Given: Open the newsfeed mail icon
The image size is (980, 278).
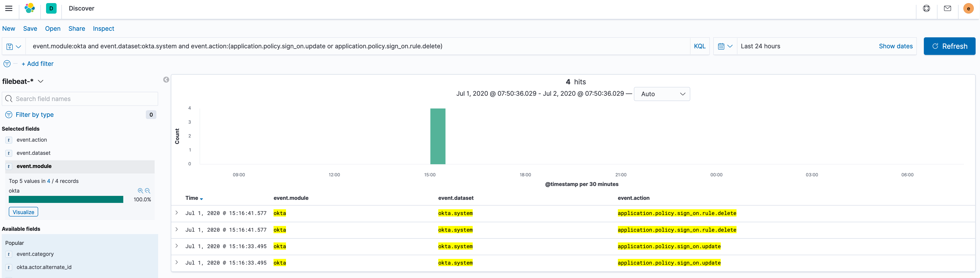Looking at the screenshot, I should tap(947, 8).
